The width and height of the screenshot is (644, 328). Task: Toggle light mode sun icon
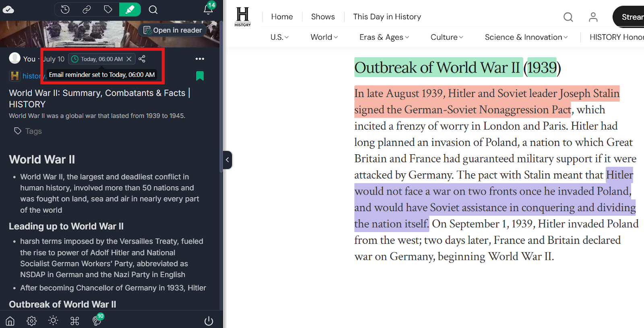pos(53,321)
